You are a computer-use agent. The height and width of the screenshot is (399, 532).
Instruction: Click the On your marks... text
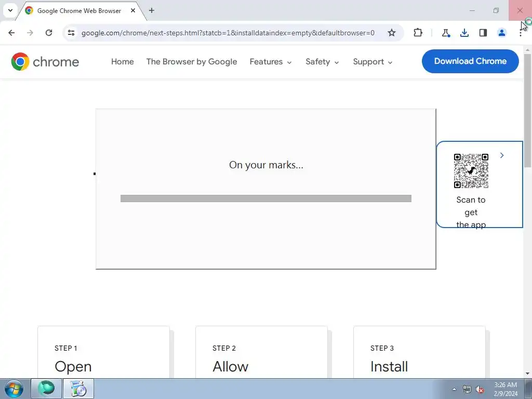266,165
